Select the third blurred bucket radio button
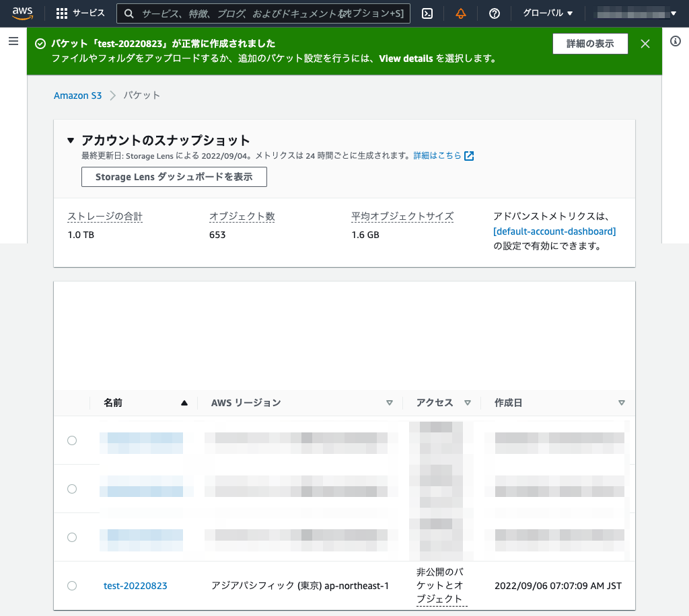Viewport: 689px width, 616px height. [72, 537]
